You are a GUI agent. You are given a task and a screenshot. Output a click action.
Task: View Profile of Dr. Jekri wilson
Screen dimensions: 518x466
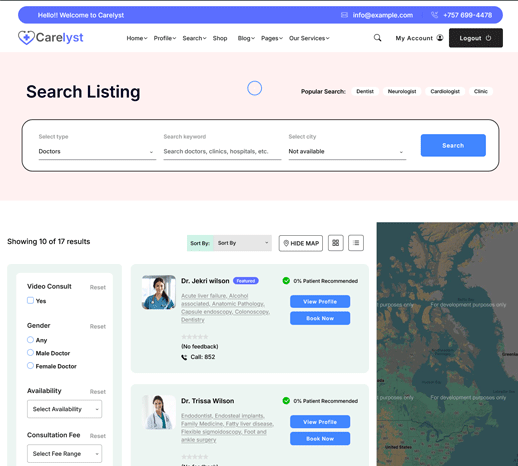tap(320, 302)
